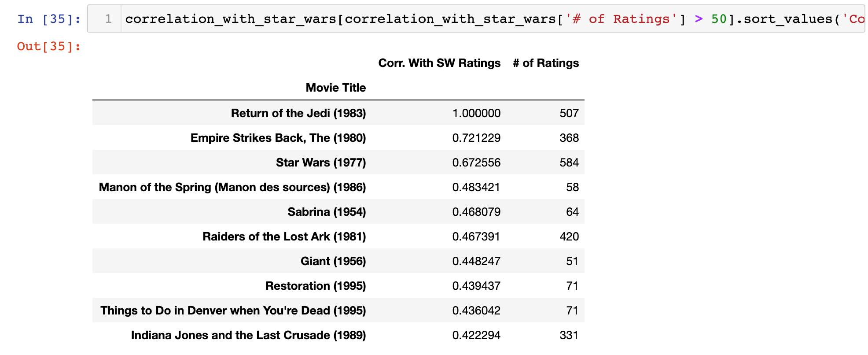Click correlation value 0.721229
This screenshot has height=355, width=868.
476,138
